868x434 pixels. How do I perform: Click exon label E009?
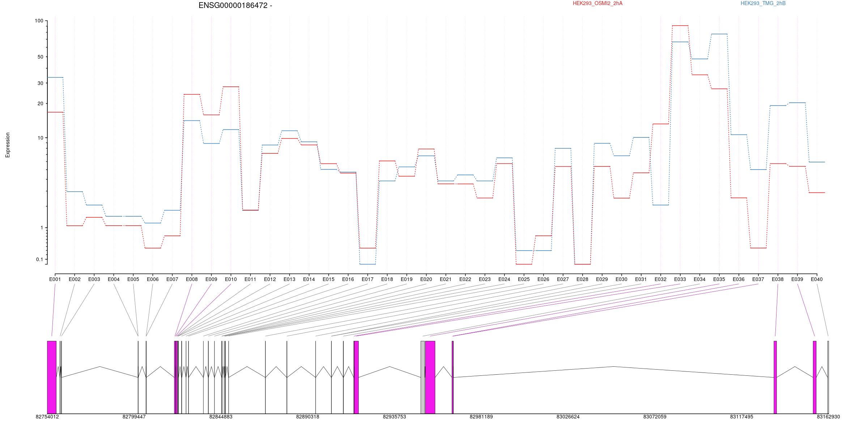(211, 279)
